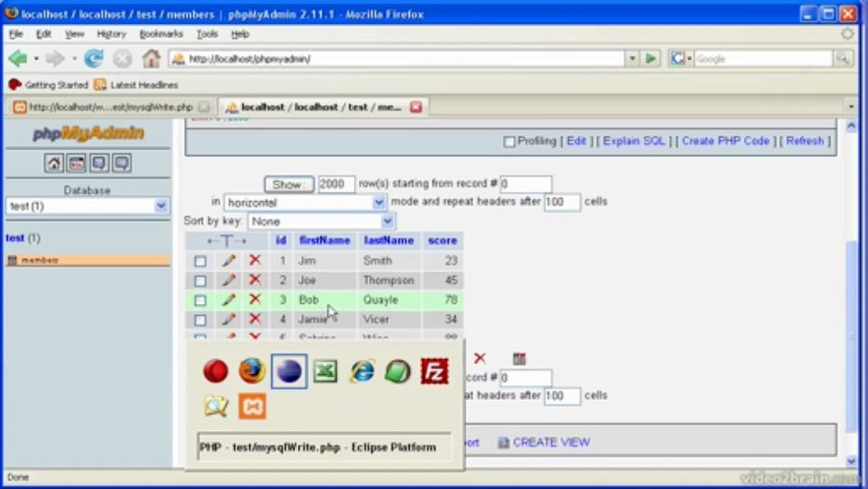Click the Create PHP Code link
The height and width of the screenshot is (489, 868).
725,141
